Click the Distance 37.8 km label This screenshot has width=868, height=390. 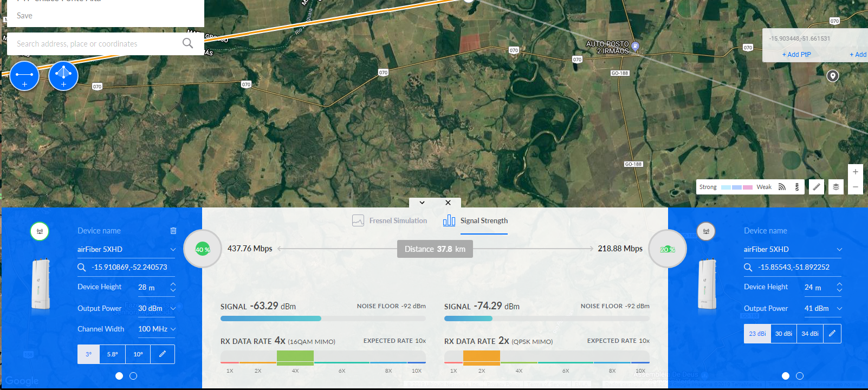pos(435,249)
